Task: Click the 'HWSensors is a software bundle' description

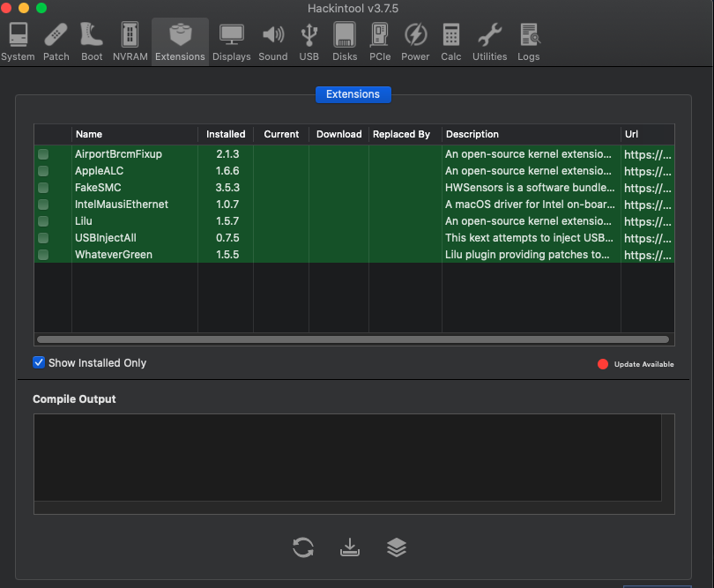Action: (x=530, y=188)
